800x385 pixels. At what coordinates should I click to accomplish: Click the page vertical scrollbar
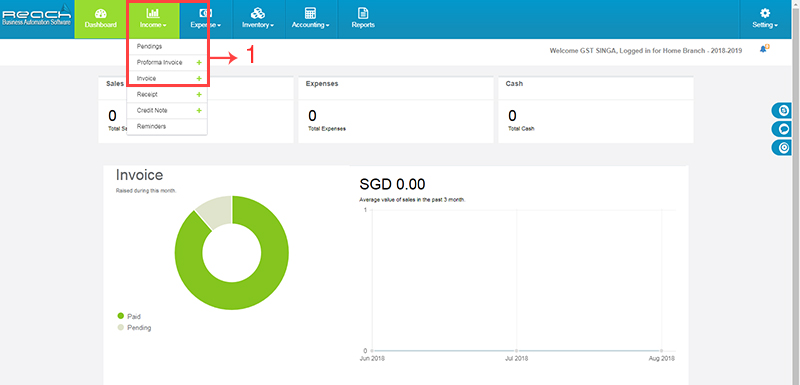[x=795, y=192]
